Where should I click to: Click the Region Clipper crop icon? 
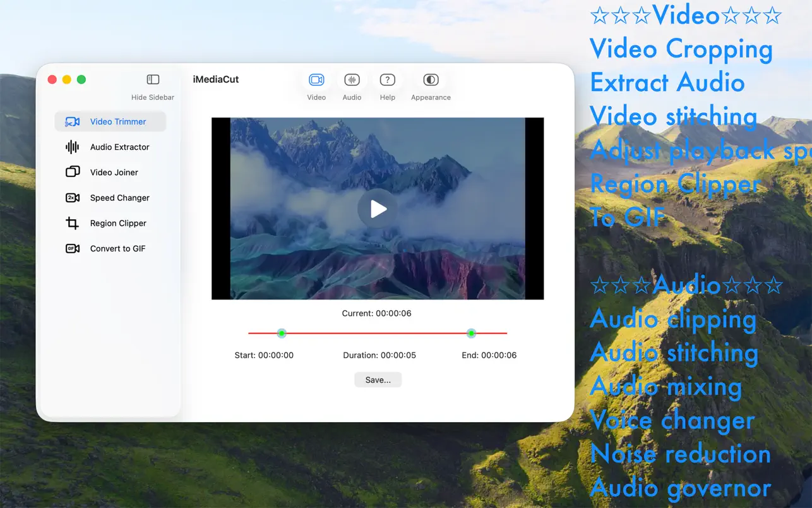point(73,223)
